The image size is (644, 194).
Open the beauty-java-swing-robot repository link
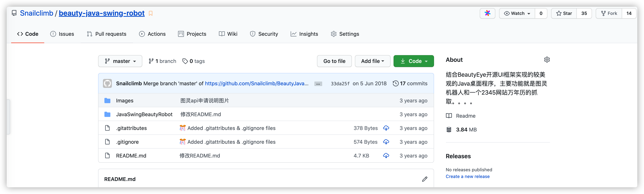tap(101, 13)
